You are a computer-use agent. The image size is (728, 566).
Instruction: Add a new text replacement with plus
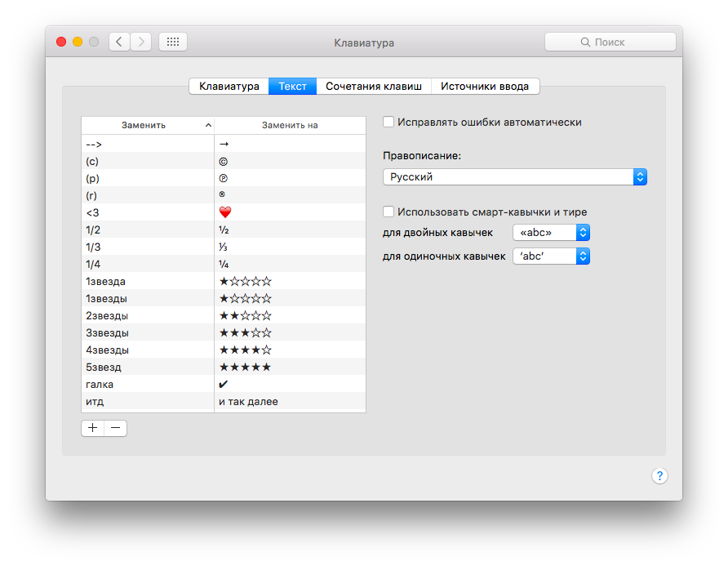[x=93, y=428]
